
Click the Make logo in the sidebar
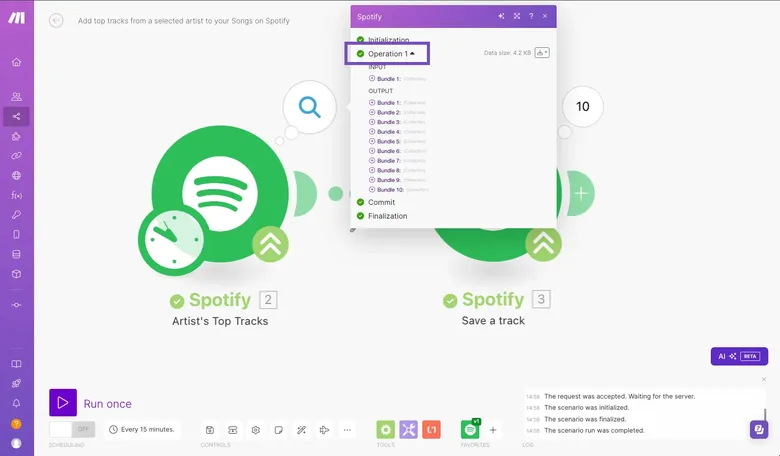coord(16,18)
